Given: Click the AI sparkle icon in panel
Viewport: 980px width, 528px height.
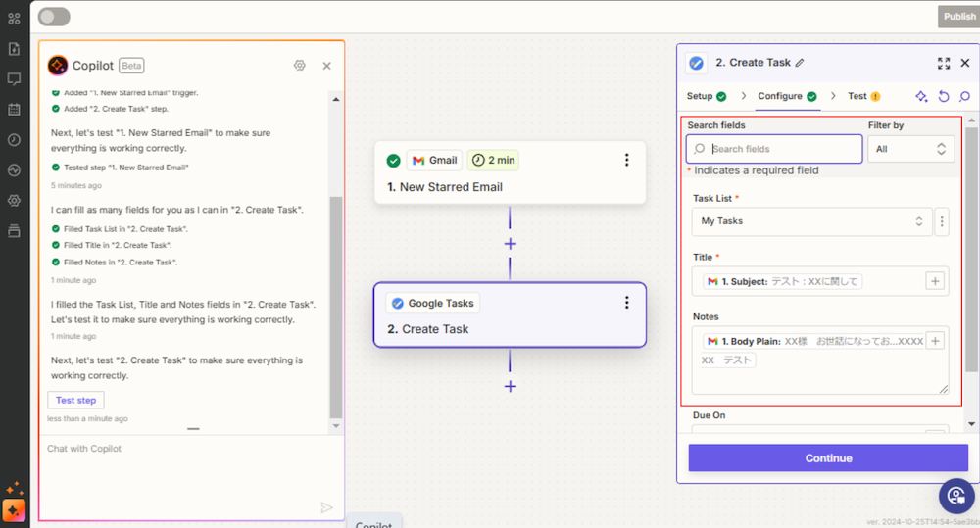Looking at the screenshot, I should (922, 96).
